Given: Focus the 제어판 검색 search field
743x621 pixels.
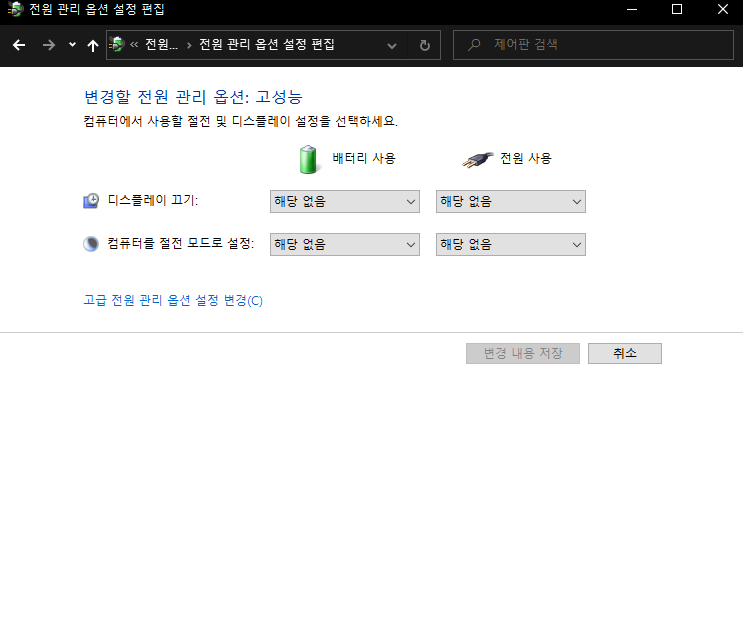Looking at the screenshot, I should coord(593,45).
